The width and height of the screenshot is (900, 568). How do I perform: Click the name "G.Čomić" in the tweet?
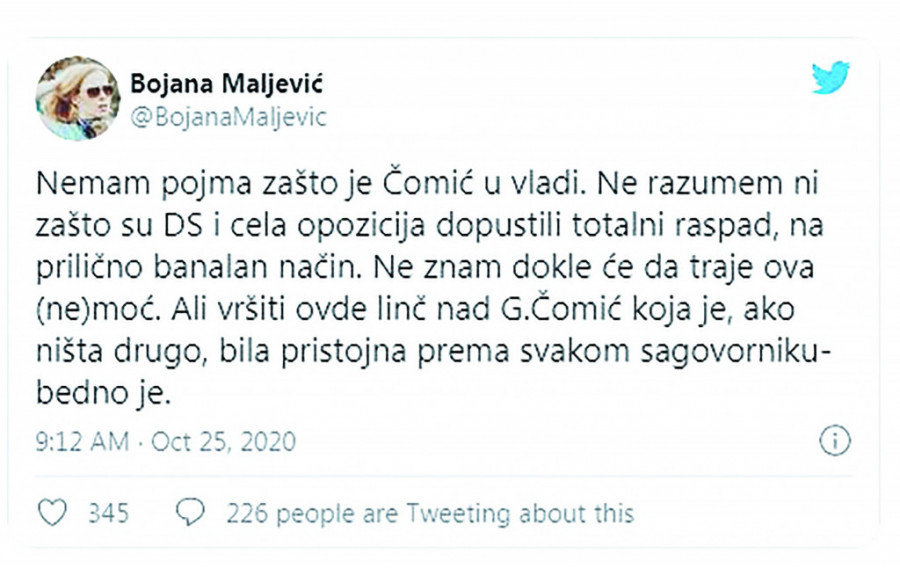pyautogui.click(x=548, y=311)
